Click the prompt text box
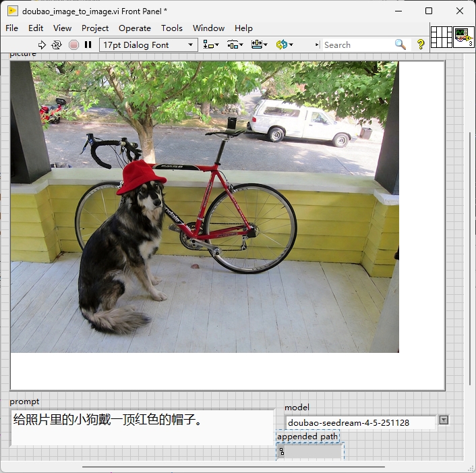 point(142,427)
